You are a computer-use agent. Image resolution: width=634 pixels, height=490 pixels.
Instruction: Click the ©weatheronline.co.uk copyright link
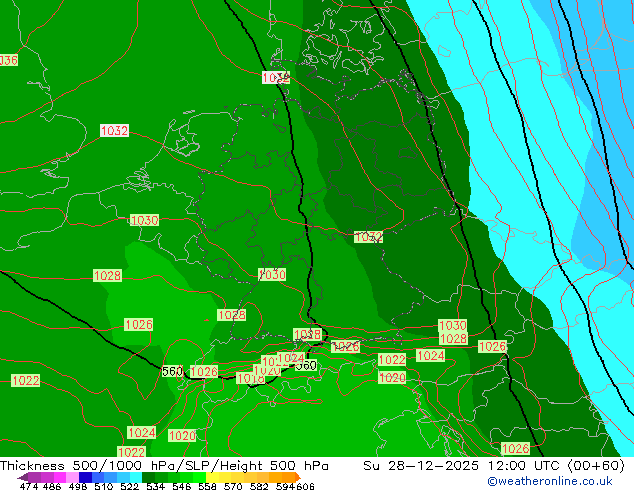550,481
